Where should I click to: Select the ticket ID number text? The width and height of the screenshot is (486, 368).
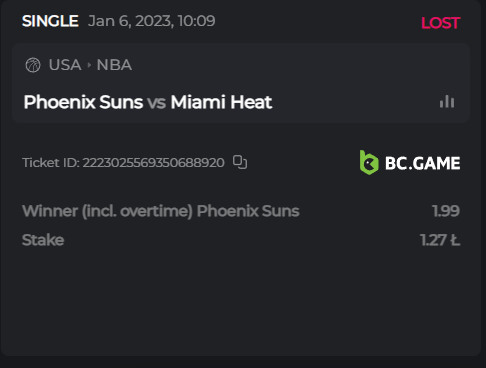pyautogui.click(x=153, y=163)
